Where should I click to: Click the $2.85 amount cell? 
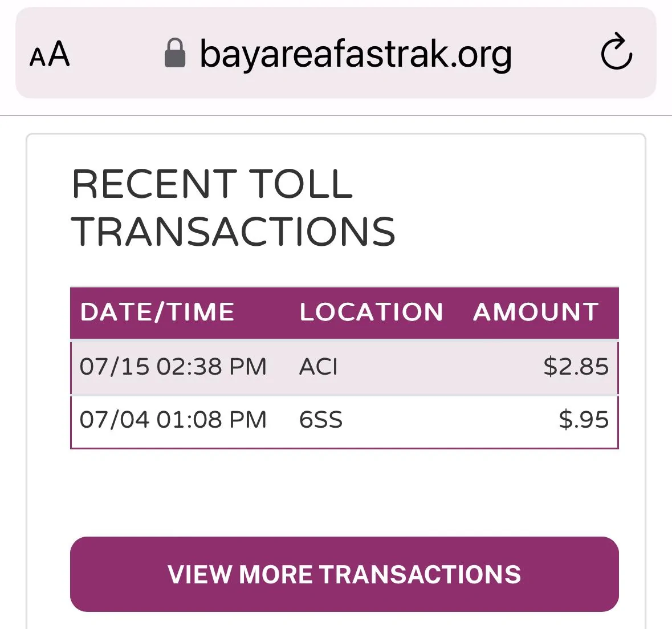(x=576, y=367)
